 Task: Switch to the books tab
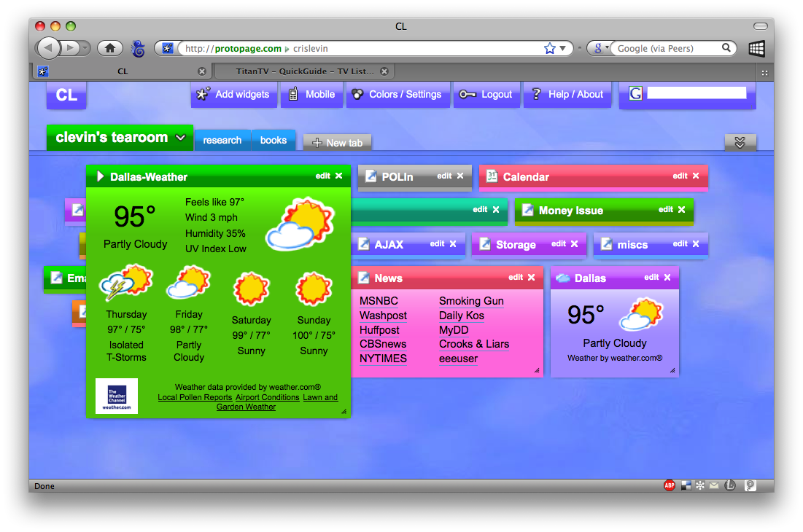click(x=274, y=140)
